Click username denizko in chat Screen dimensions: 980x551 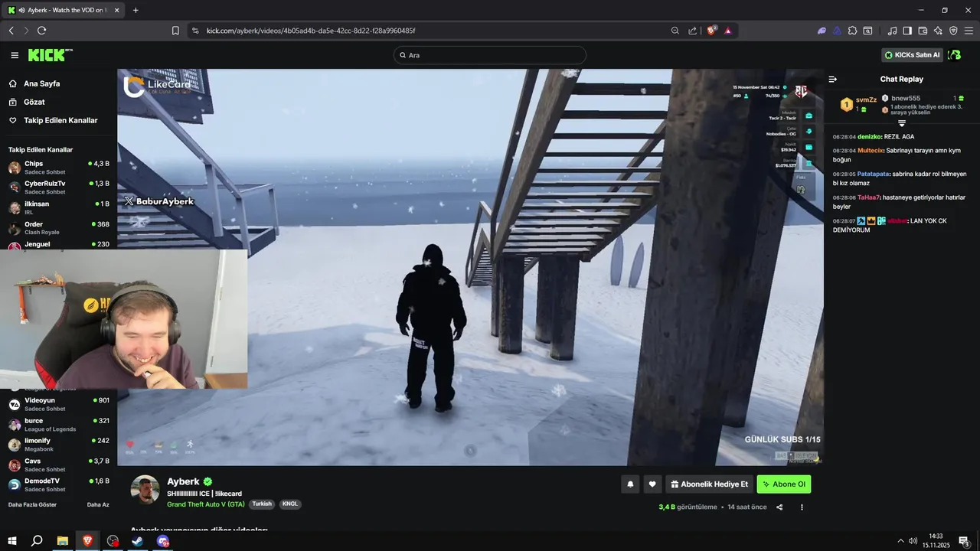(869, 136)
